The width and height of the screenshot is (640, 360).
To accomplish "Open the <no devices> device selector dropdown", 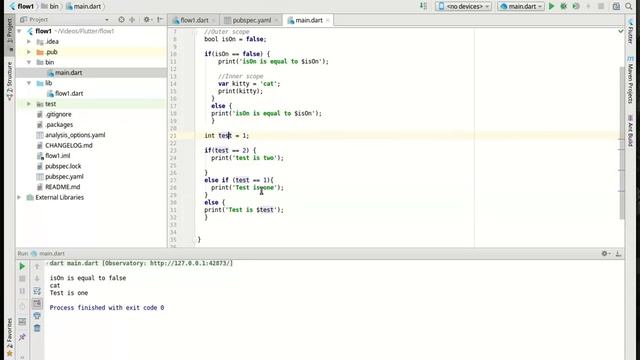I will [x=463, y=6].
